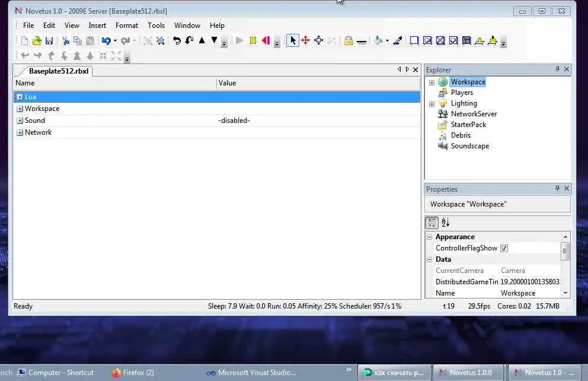Reset simulation with the red rewind icon
This screenshot has height=381, width=588.
266,40
